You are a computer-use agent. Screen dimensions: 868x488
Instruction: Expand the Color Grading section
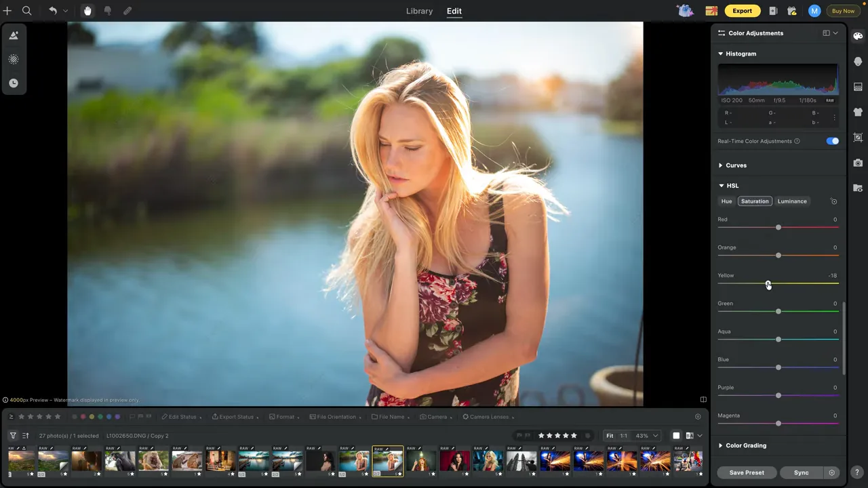click(721, 445)
